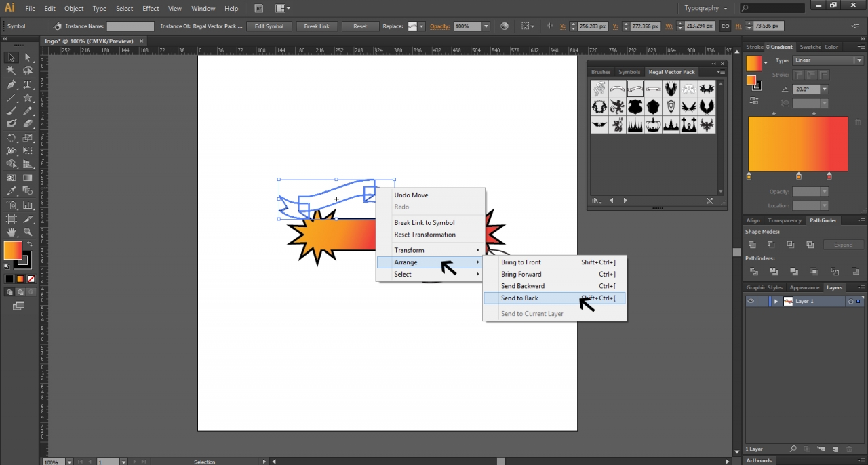Open Typography workspace switcher

pyautogui.click(x=705, y=8)
